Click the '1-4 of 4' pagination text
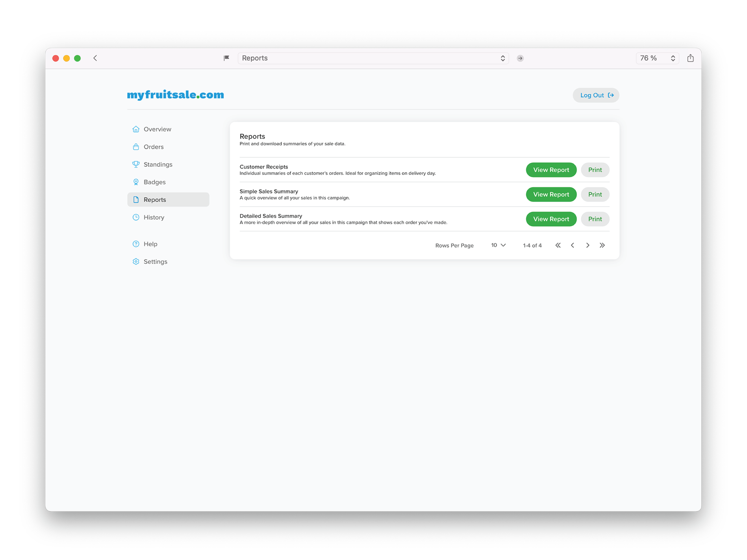The width and height of the screenshot is (747, 560). pos(532,245)
